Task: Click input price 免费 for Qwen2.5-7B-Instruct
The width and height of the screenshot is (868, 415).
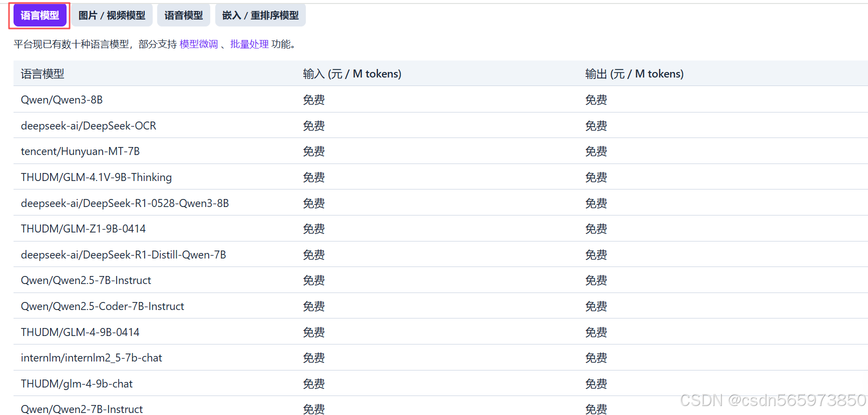Action: tap(314, 280)
